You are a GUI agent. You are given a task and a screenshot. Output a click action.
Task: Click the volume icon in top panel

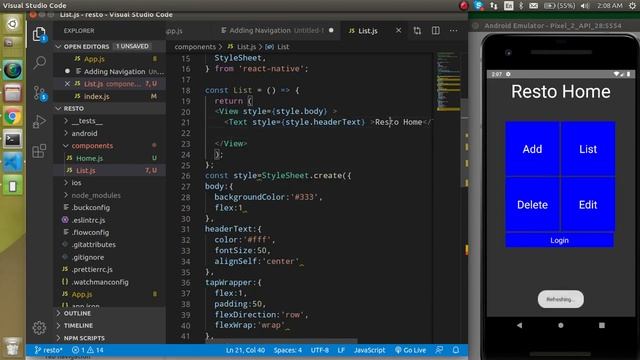tap(585, 5)
